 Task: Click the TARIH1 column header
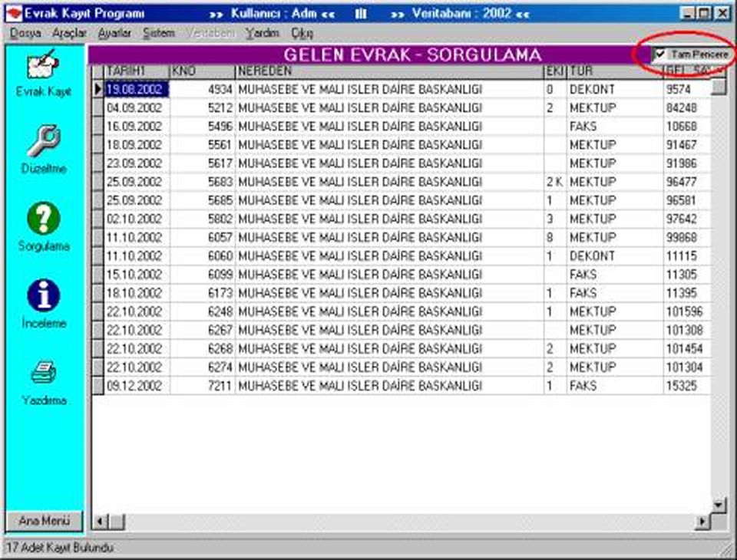(137, 71)
